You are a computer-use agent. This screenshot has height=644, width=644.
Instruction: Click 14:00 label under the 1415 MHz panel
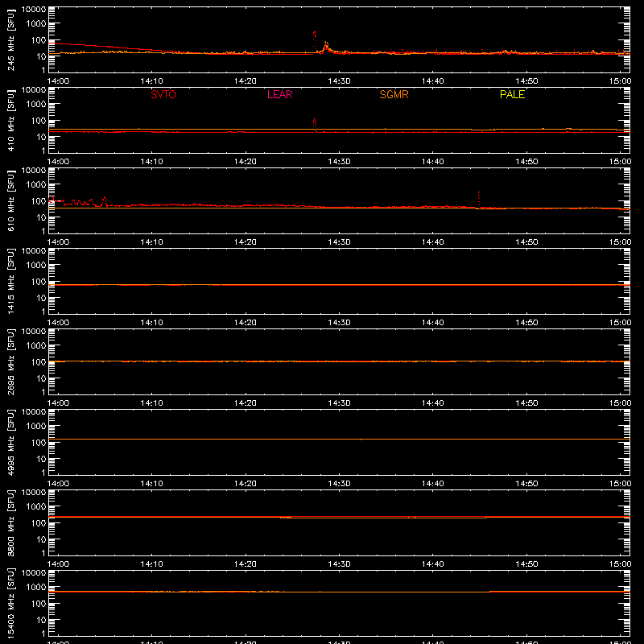[58, 323]
